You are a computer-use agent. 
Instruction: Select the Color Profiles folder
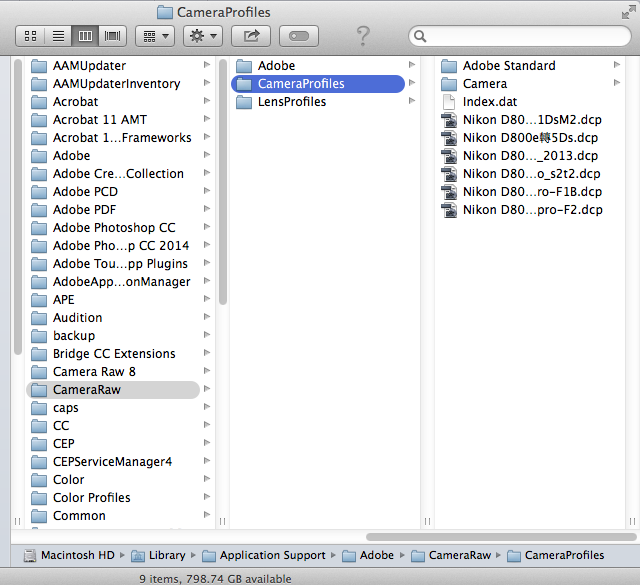coord(113,498)
